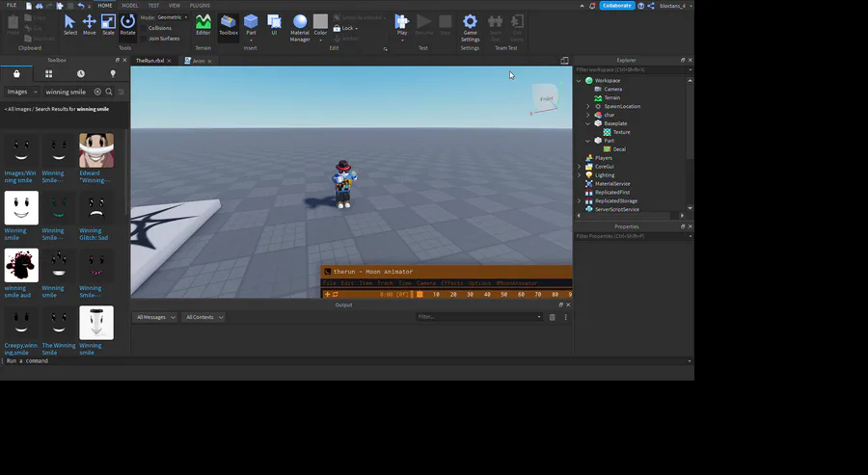
Task: Open the MODEL ribbon tab
Action: pos(129,5)
